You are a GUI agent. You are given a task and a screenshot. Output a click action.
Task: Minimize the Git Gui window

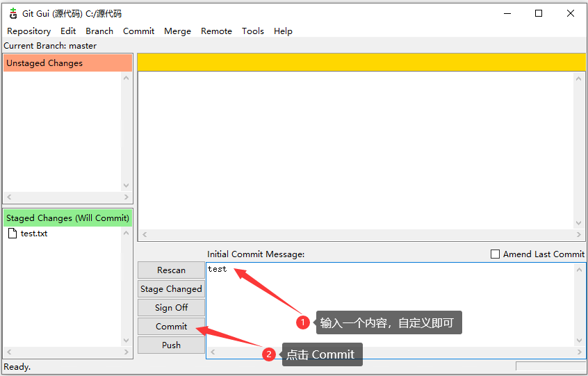pyautogui.click(x=507, y=13)
